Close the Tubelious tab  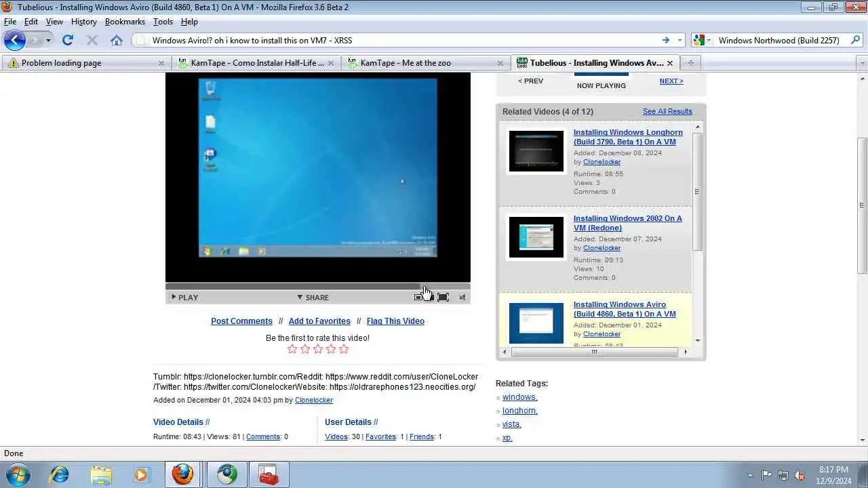pyautogui.click(x=670, y=63)
